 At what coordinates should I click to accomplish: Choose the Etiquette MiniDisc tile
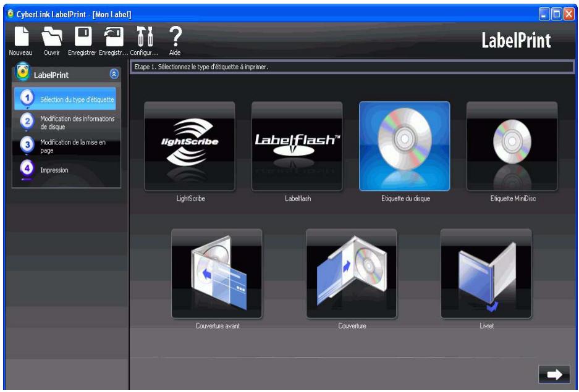tap(512, 146)
